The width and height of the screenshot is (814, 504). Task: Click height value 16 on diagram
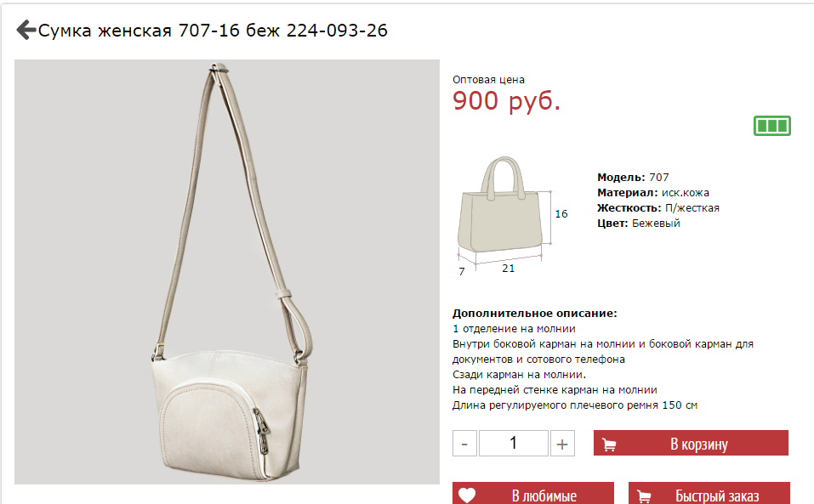pos(561,213)
